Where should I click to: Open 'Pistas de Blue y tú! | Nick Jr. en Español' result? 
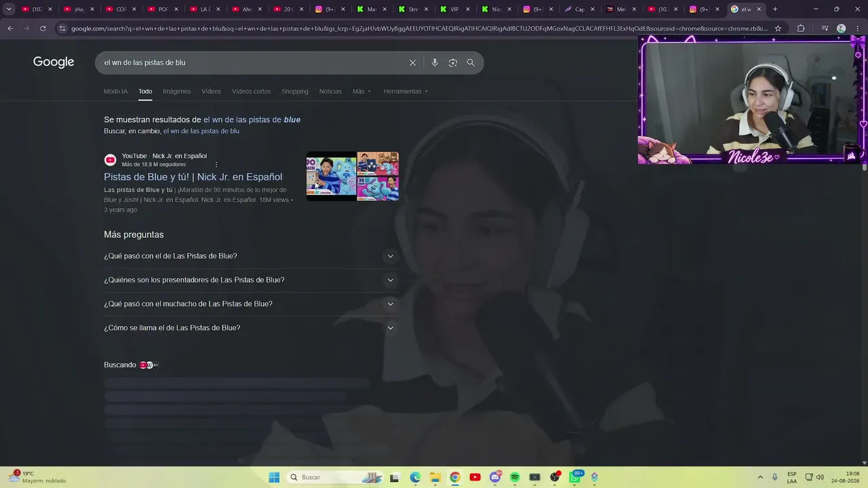(x=193, y=177)
